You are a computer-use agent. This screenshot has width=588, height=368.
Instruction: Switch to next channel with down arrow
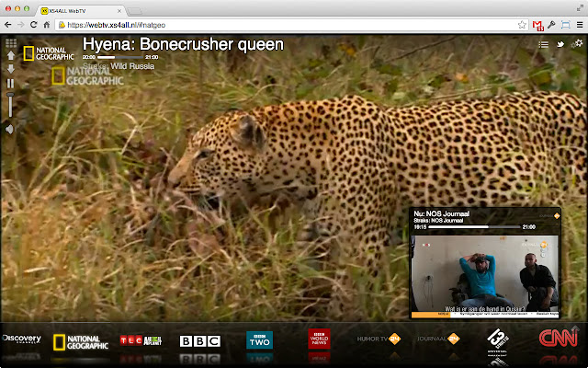click(x=10, y=69)
